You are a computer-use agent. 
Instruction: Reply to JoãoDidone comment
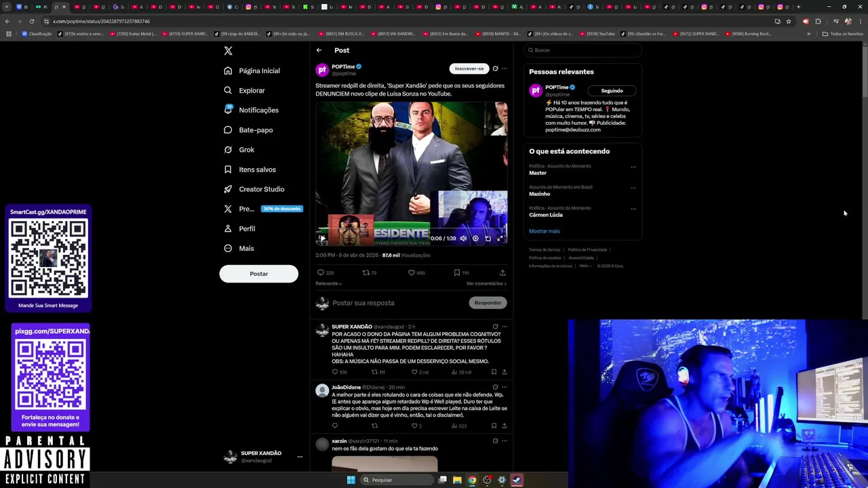pyautogui.click(x=334, y=426)
